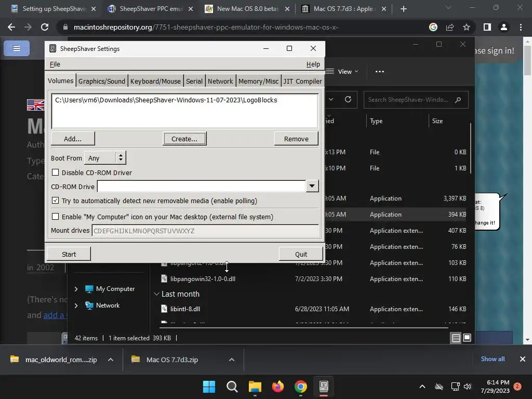This screenshot has width=532, height=399.
Task: Click Chrome's forward navigation arrow
Action: (28, 27)
